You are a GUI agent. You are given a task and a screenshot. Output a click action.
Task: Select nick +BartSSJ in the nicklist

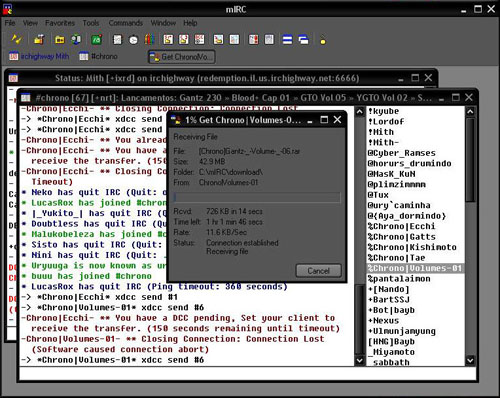tap(389, 300)
